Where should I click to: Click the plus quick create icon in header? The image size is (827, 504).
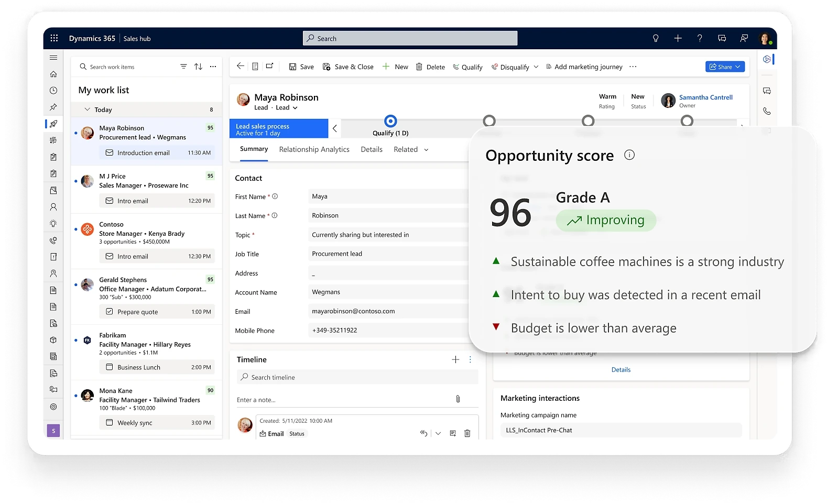678,38
